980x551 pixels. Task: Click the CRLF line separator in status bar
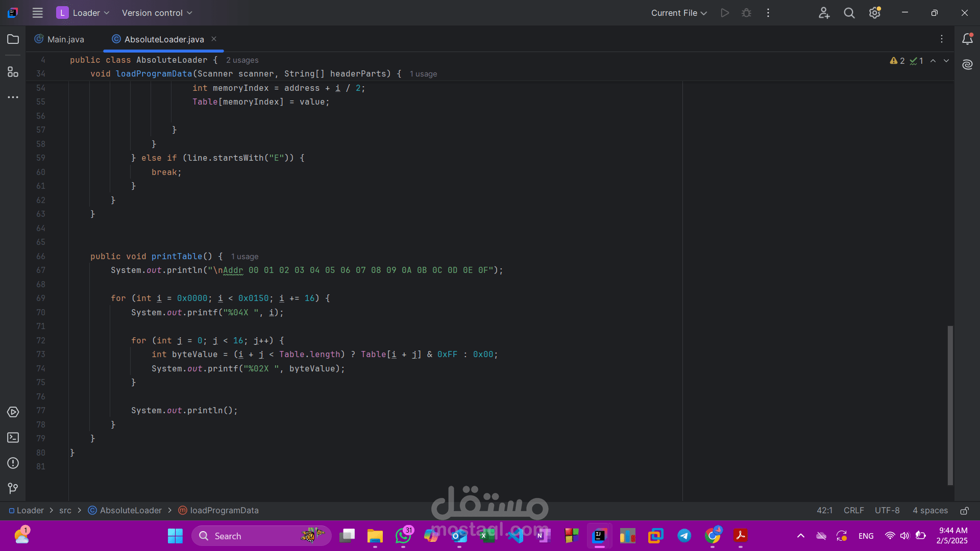(853, 511)
